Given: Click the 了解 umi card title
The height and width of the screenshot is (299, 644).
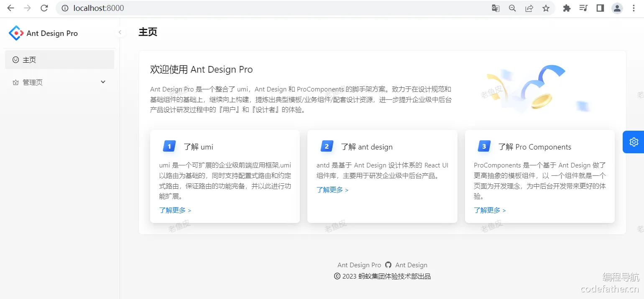Looking at the screenshot, I should click(x=198, y=147).
